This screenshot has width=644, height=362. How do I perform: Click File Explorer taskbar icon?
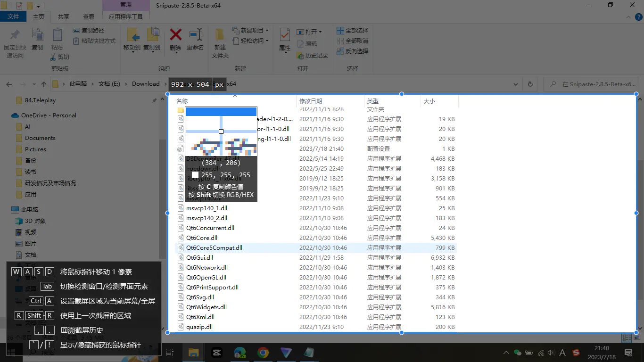coord(194,352)
